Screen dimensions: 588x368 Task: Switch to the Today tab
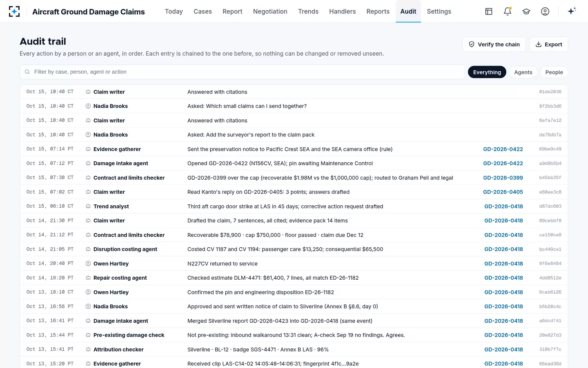(x=174, y=11)
